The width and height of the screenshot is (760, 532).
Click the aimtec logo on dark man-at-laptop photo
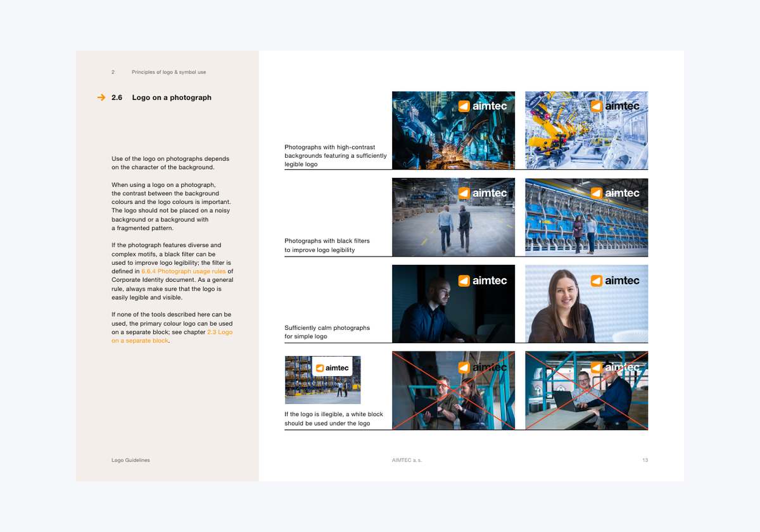[x=483, y=280]
